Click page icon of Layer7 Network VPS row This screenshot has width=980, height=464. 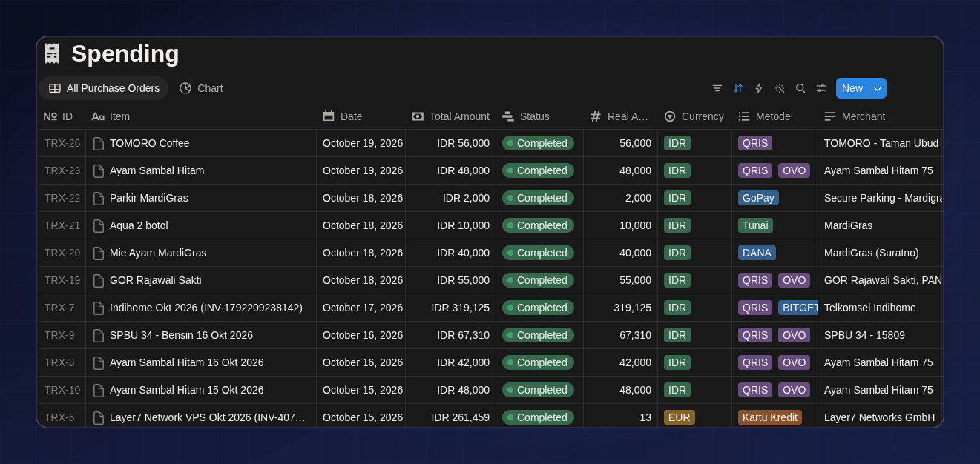click(x=99, y=418)
